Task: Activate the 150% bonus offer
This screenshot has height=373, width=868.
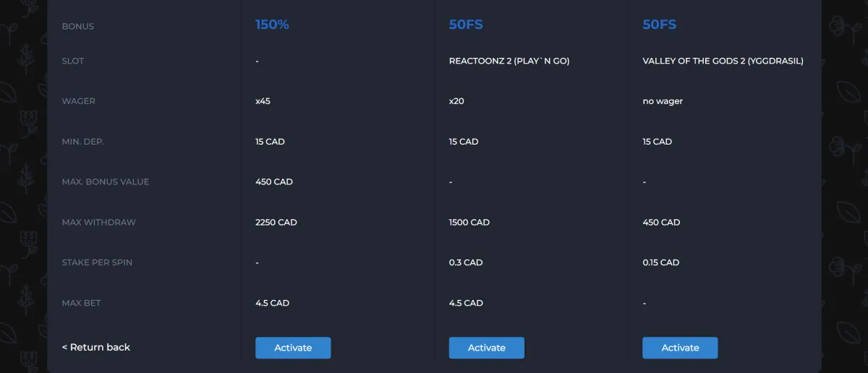Action: coord(293,348)
